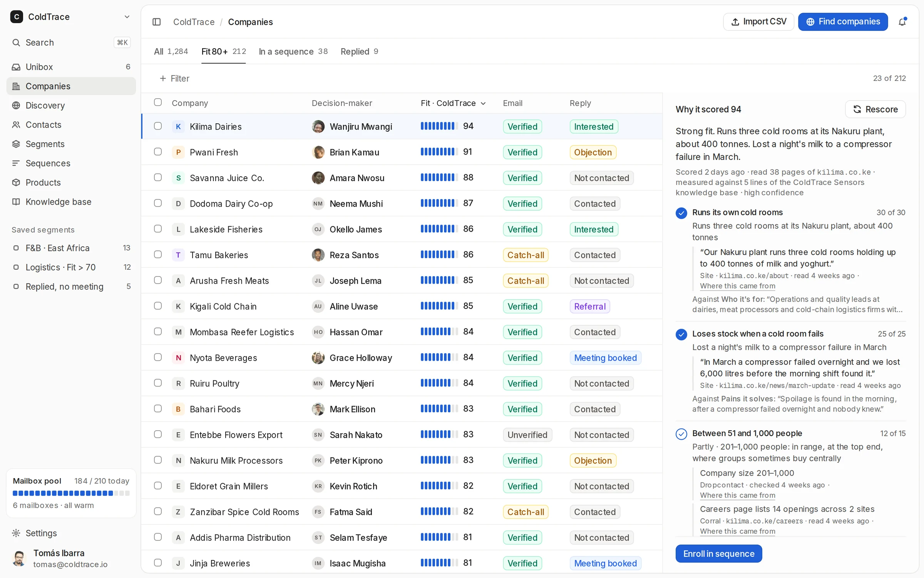Screen dimensions: 924x578
Task: Check the Jinja Breweries checkbox
Action: point(158,563)
